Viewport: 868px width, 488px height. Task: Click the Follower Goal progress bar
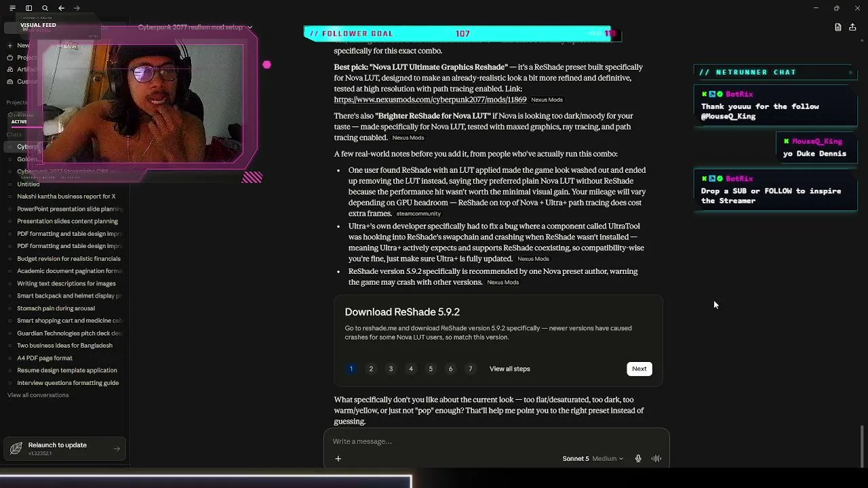click(463, 34)
